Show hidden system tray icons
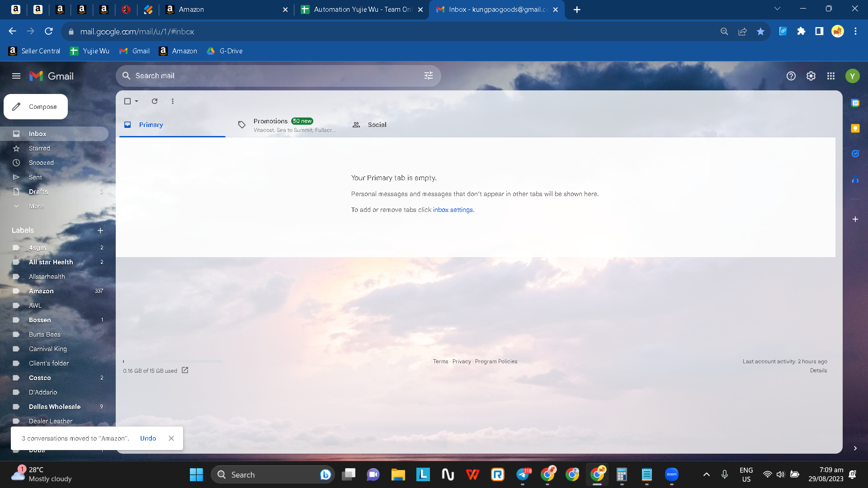The image size is (868, 488). 707,474
